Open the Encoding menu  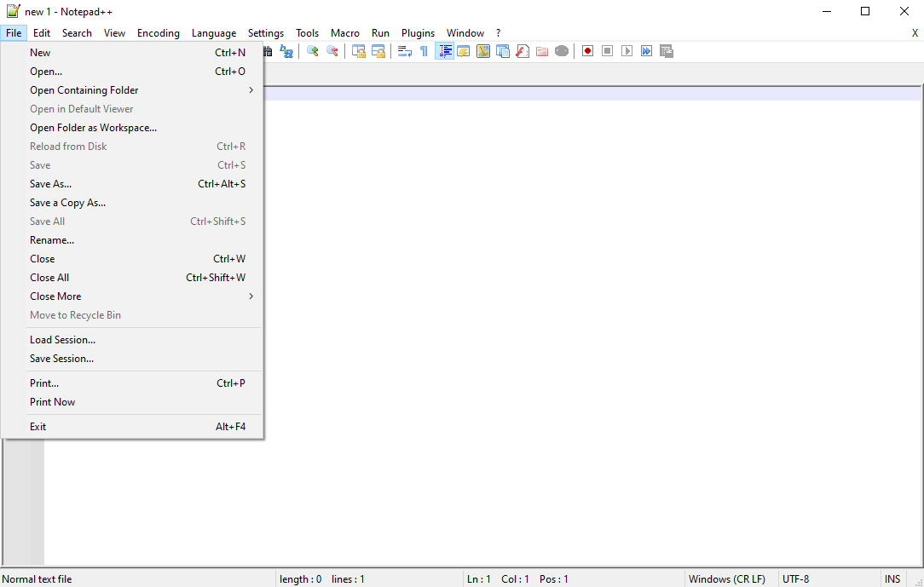click(158, 33)
